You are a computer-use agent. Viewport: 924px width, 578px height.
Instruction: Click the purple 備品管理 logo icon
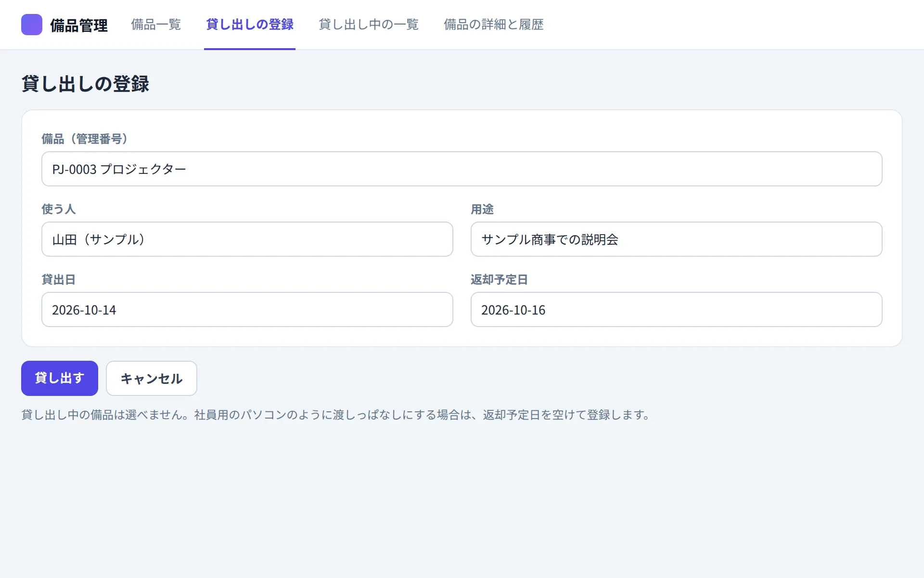pyautogui.click(x=32, y=25)
